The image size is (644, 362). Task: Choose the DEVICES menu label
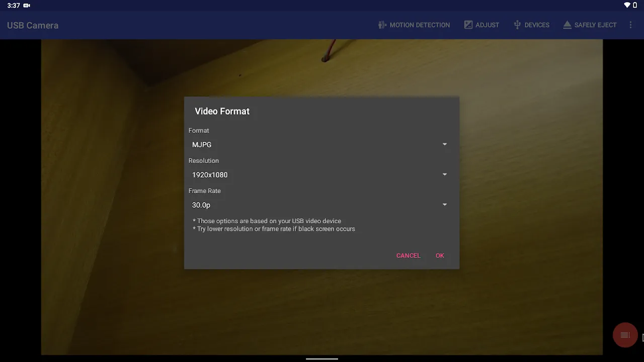coord(537,25)
